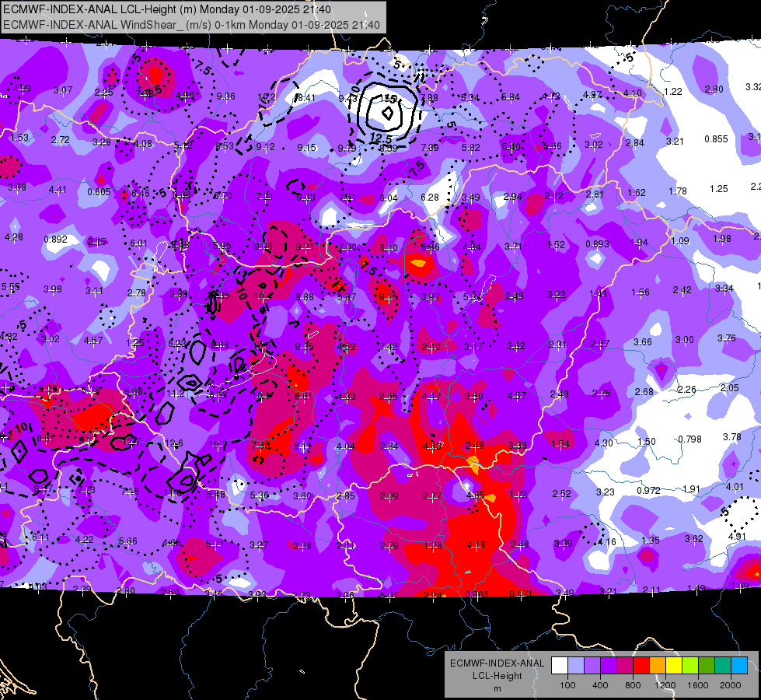Select the map value 1.35
Viewport: 761px width, 700px height.
click(x=651, y=541)
